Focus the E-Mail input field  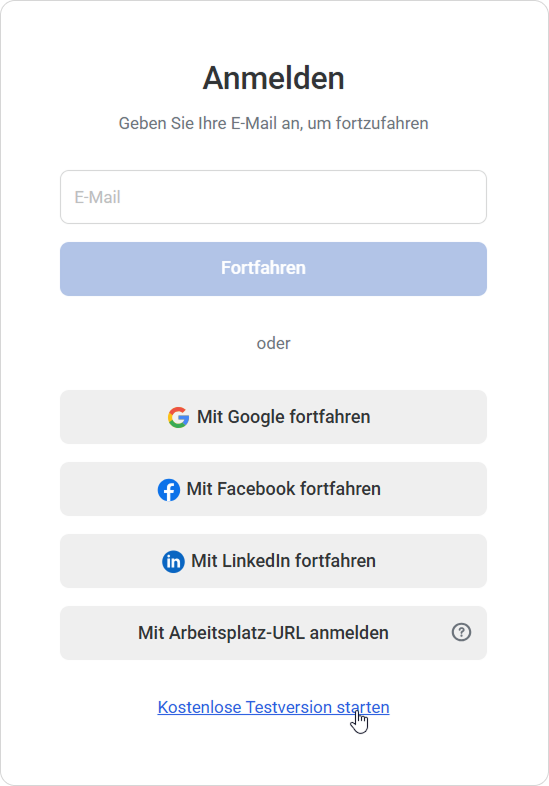tap(273, 197)
